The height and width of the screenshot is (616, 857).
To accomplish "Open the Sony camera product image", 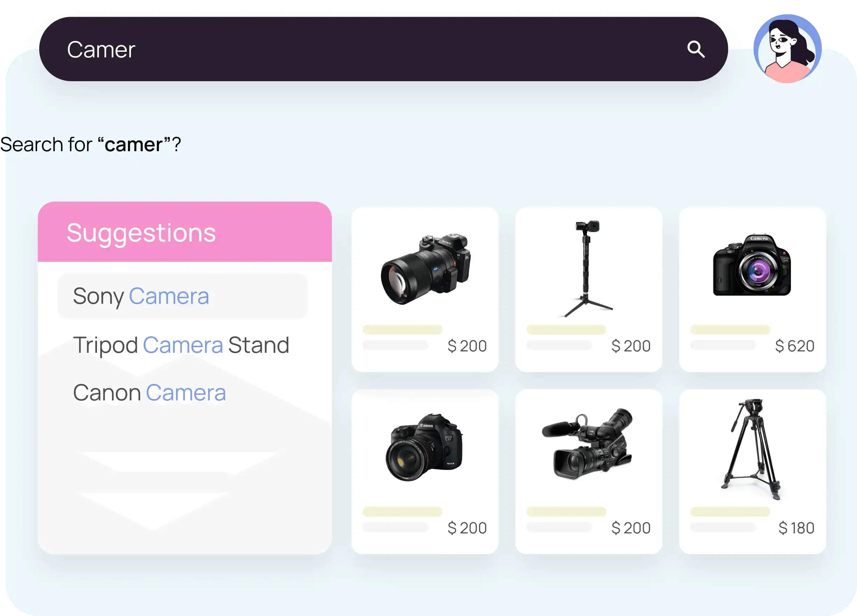I will coord(425,269).
